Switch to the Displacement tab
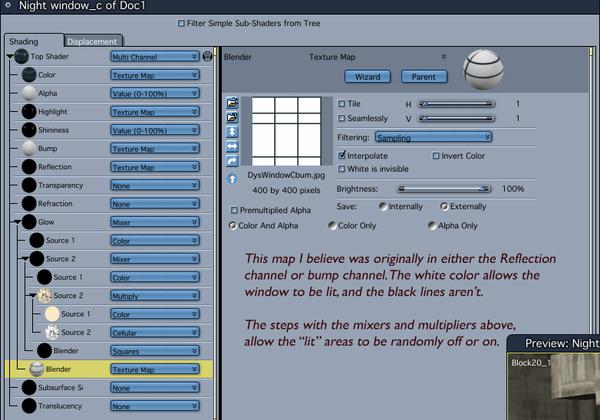600x420 pixels. point(92,41)
